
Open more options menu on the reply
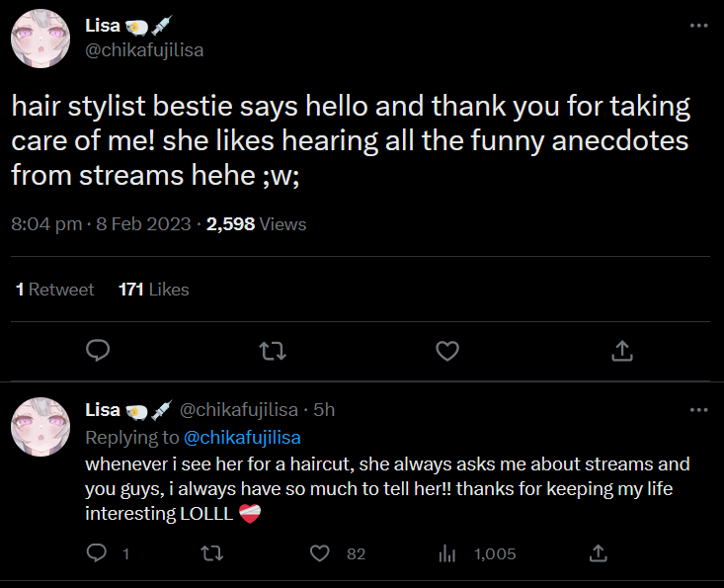click(698, 410)
